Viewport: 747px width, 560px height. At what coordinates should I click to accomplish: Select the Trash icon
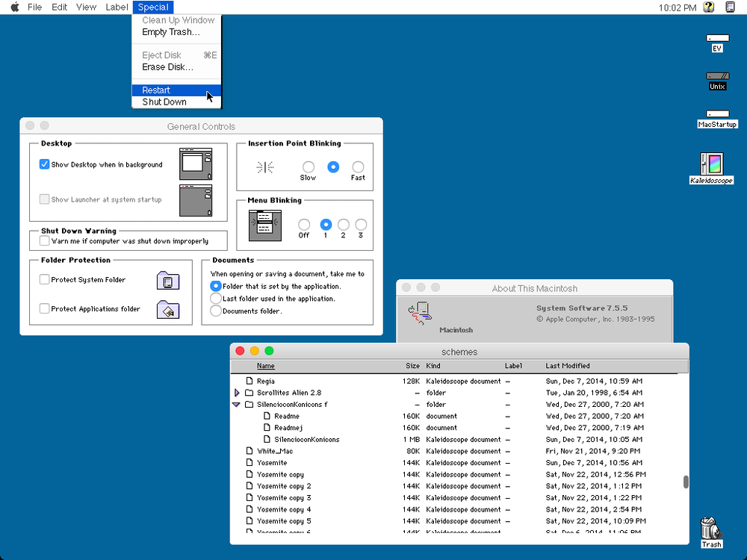(710, 528)
